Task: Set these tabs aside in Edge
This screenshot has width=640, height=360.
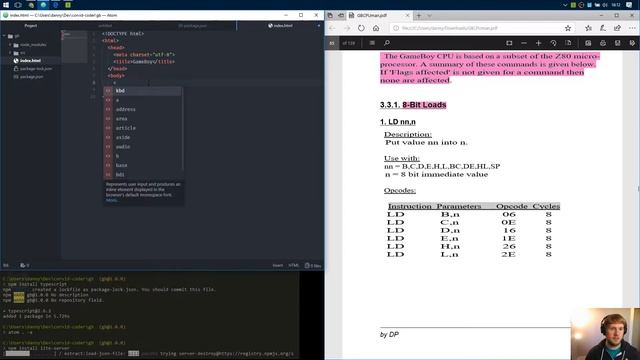Action: 340,16
